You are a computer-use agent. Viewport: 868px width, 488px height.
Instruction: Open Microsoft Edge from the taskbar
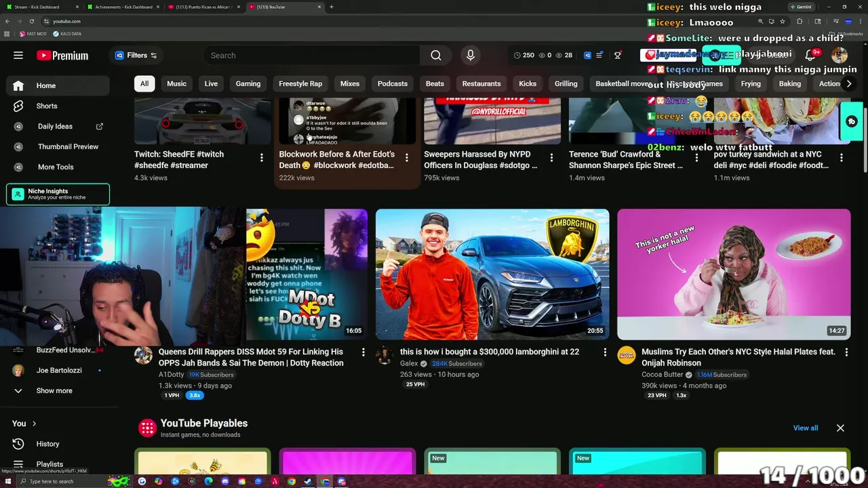tap(208, 482)
